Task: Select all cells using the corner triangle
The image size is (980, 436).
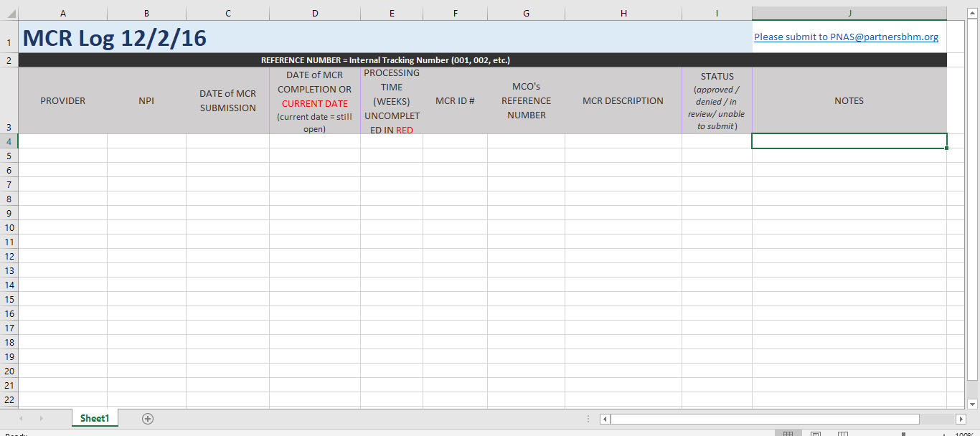Action: [9, 14]
